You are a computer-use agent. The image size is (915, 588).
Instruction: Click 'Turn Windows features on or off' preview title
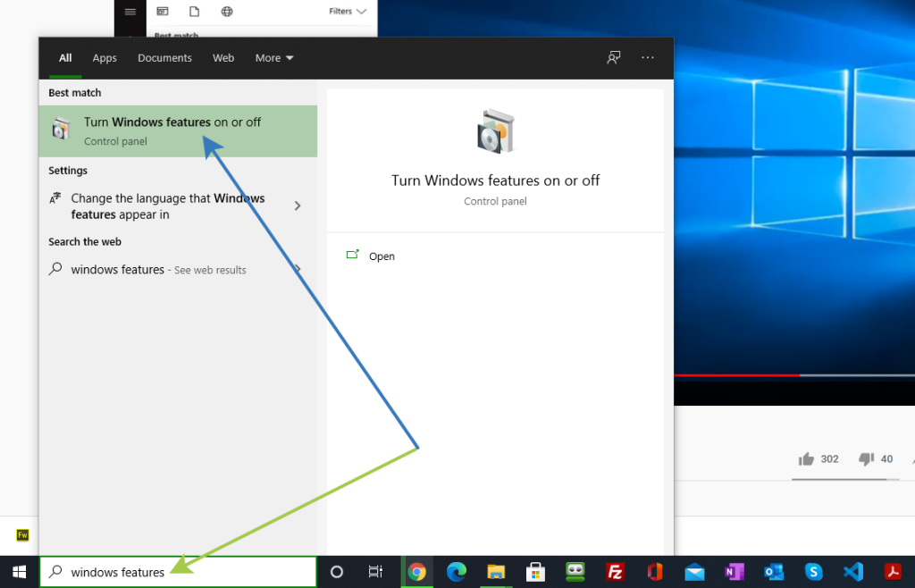[495, 181]
